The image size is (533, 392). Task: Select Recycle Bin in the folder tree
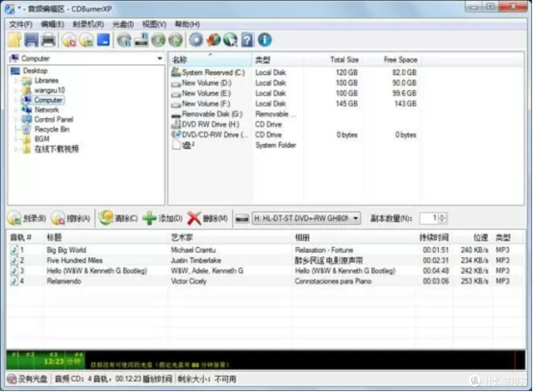(52, 129)
